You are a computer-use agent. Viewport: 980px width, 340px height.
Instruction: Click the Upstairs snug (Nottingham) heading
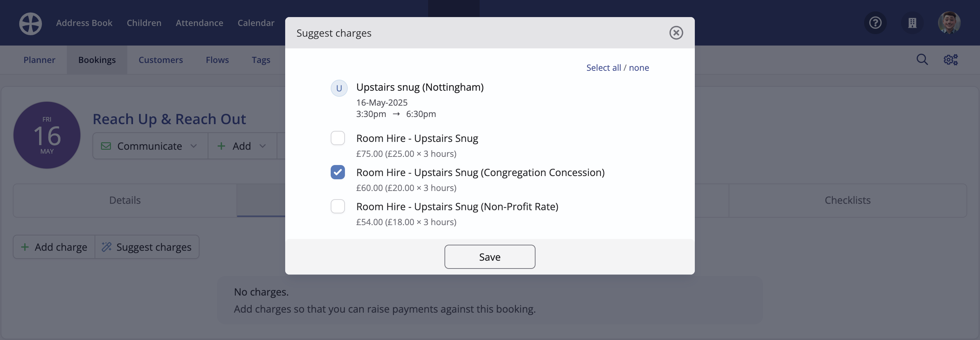point(420,87)
